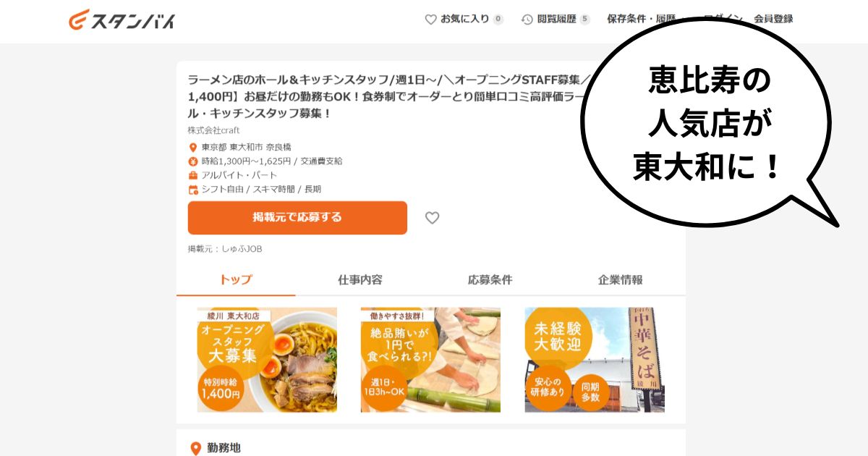This screenshot has height=456, width=868.
Task: Open the 仕事内容 tab
Action: point(360,280)
